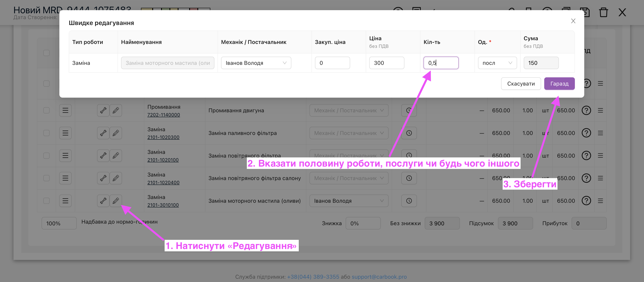
Task: Tick the checkbox of Промивання двигуна row
Action: point(46,110)
